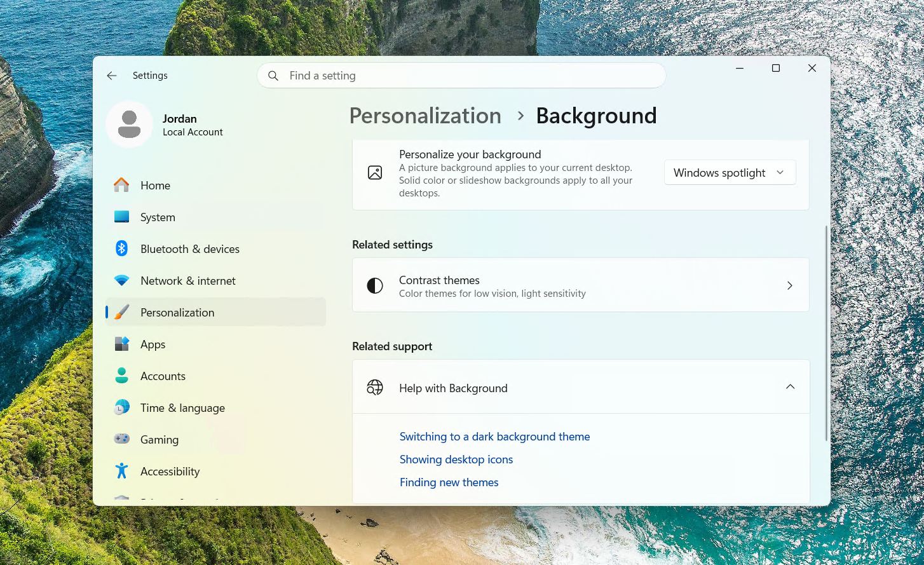Open Finding new themes help link
Screen dimensions: 924x565
pyautogui.click(x=449, y=482)
